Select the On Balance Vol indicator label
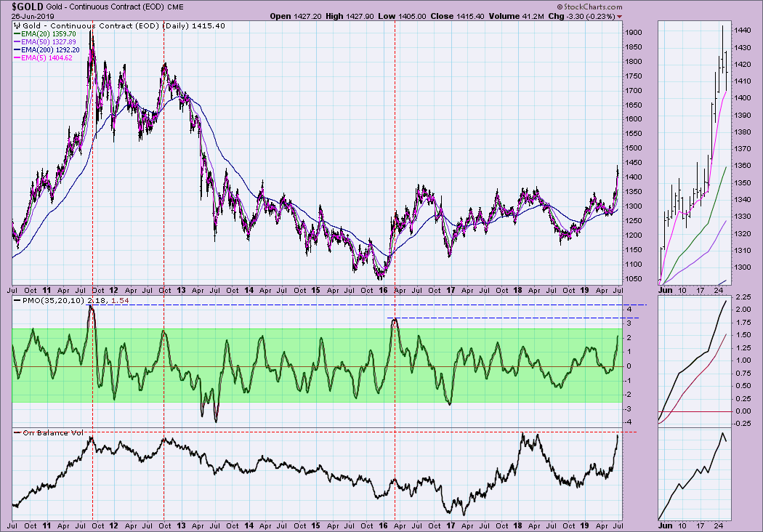The height and width of the screenshot is (532, 763). [54, 433]
